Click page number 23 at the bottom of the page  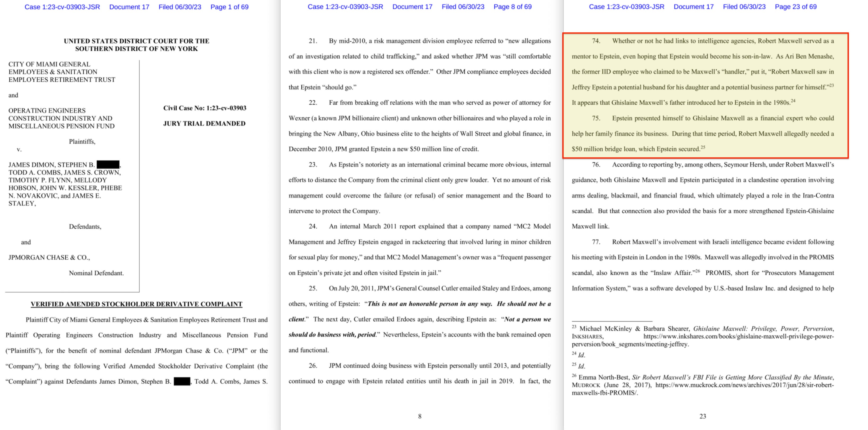coord(703,416)
